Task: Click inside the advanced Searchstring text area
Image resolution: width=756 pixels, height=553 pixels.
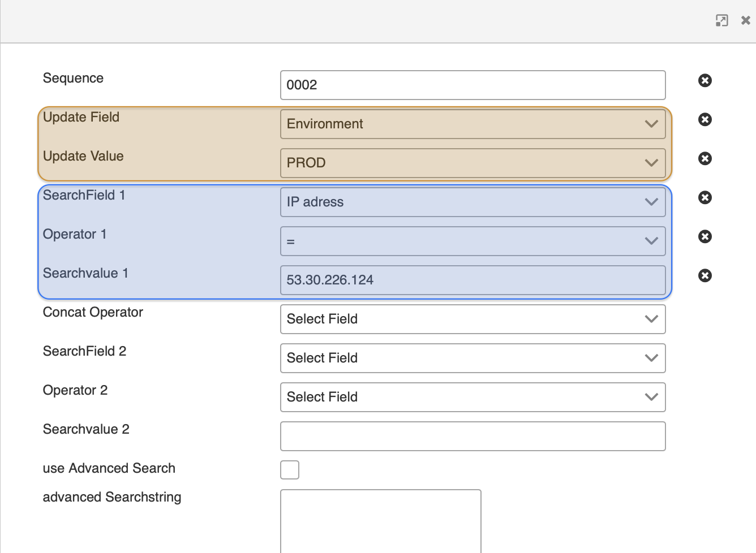Action: click(380, 520)
